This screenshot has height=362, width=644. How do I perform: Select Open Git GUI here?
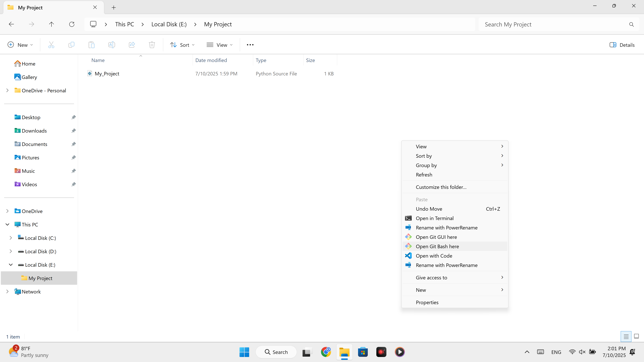tap(455, 237)
